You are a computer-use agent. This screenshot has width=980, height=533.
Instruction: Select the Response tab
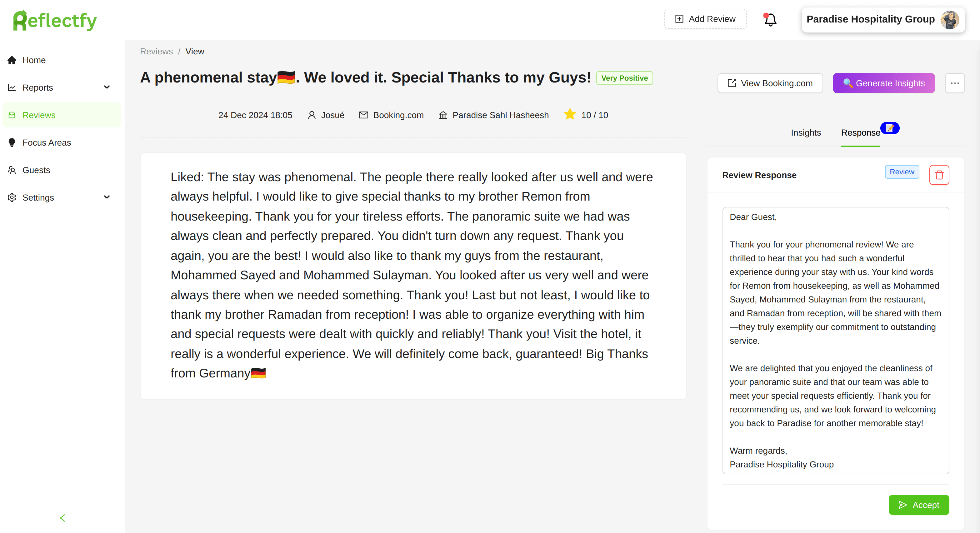coord(860,133)
